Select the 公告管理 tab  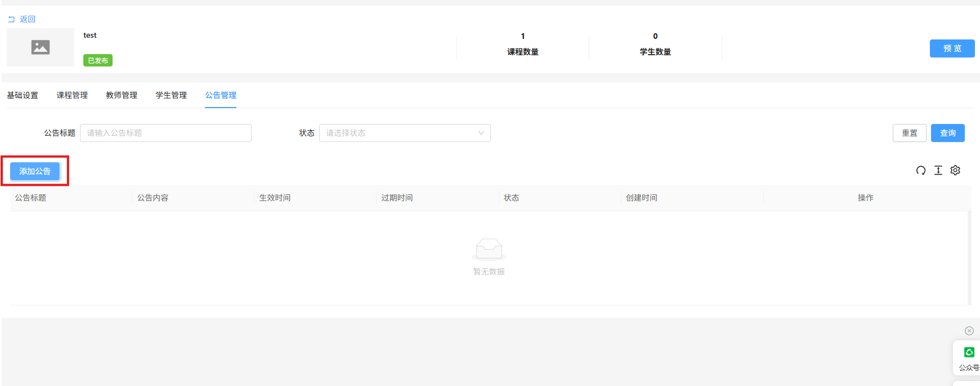(x=221, y=95)
